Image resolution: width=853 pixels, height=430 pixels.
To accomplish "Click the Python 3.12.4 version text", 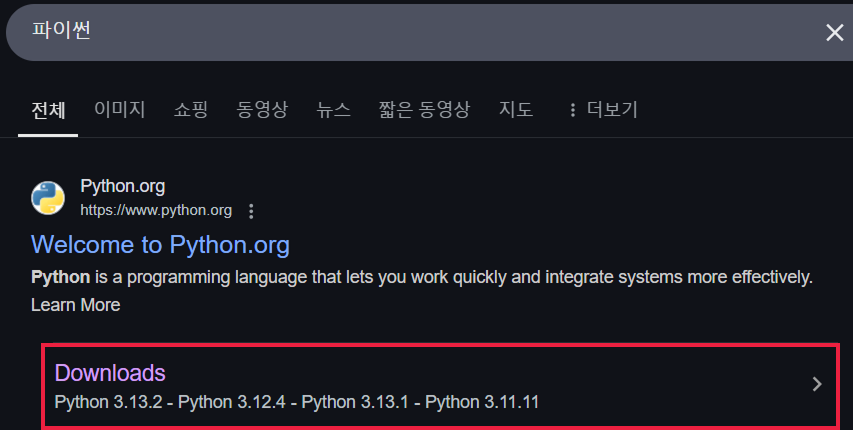I will click(232, 402).
